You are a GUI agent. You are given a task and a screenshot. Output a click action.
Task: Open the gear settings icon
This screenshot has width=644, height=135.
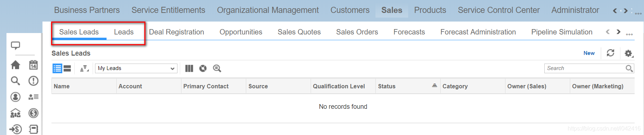tap(629, 53)
